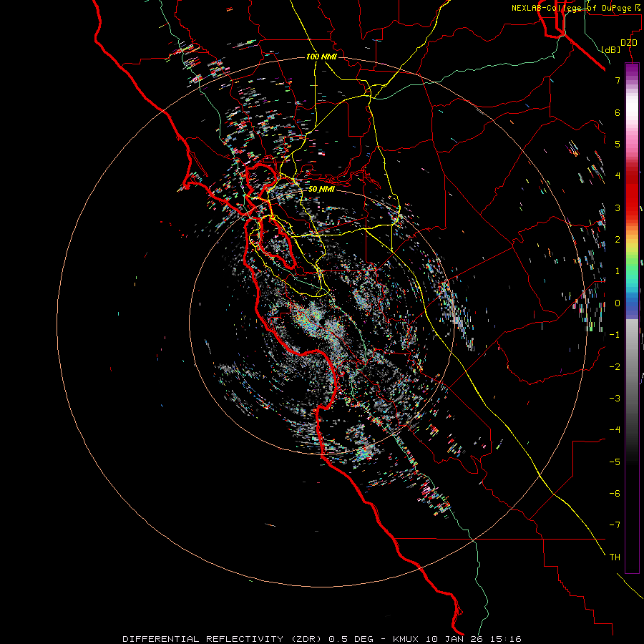The width and height of the screenshot is (644, 644).
Task: Click the "DZD" product label above the legend
Action: pos(629,43)
